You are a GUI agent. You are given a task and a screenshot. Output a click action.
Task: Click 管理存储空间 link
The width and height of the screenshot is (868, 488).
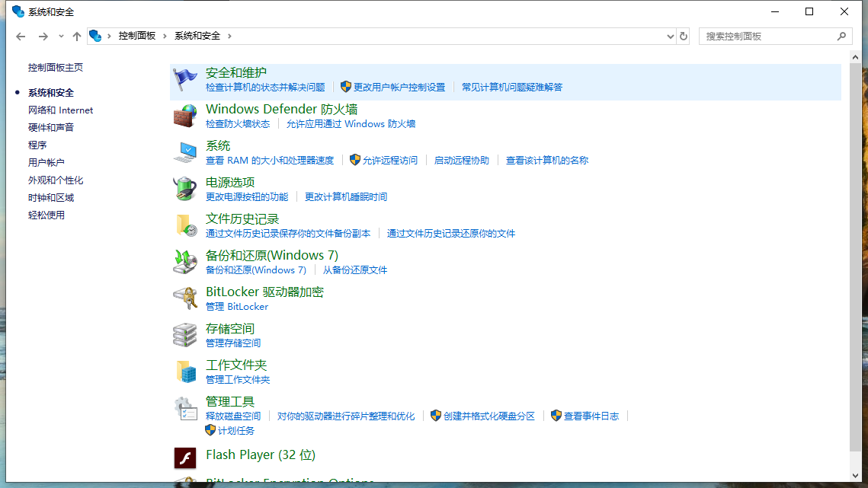[233, 343]
